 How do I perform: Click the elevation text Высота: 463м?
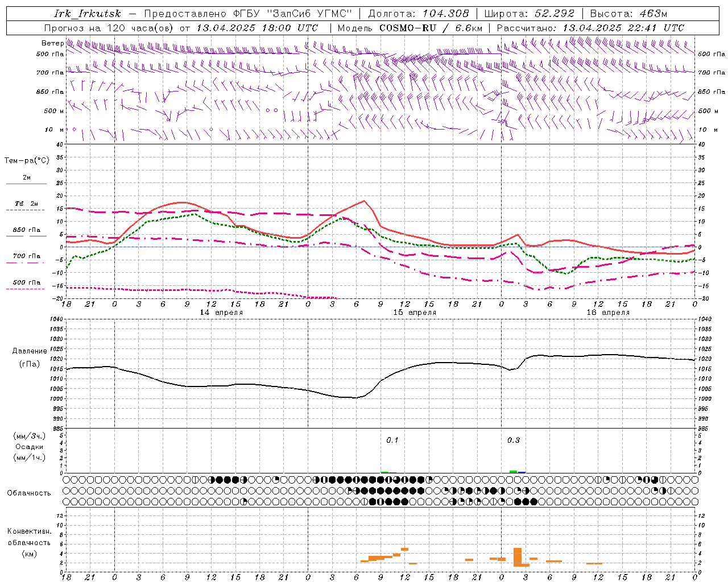pos(628,14)
